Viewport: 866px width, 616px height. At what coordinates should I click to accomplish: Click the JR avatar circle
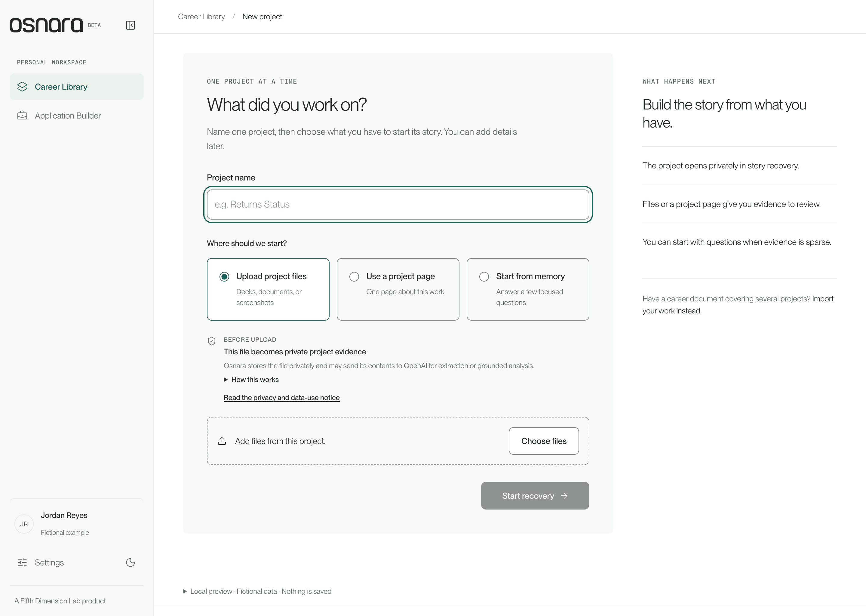click(x=24, y=524)
